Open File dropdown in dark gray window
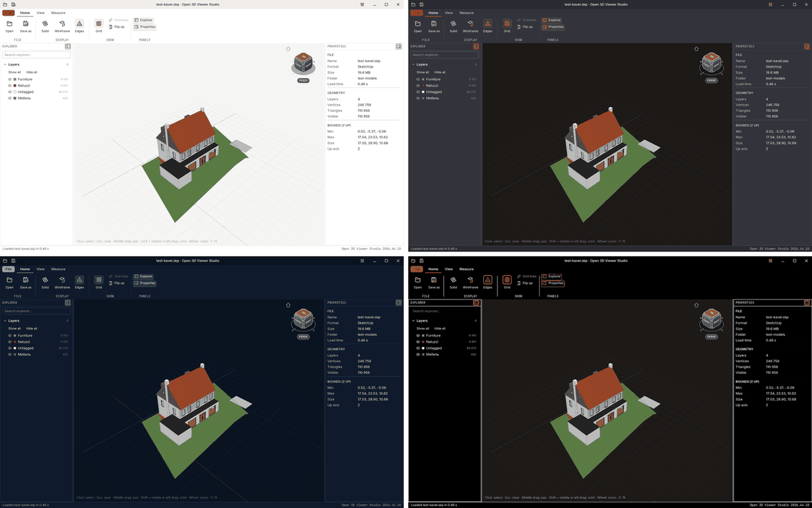The image size is (812, 508). click(x=417, y=13)
